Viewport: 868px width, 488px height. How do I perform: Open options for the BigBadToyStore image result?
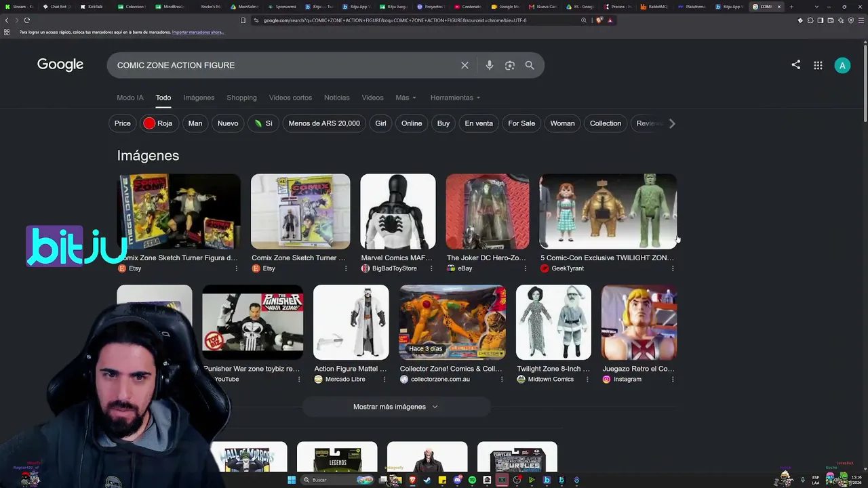[432, 268]
